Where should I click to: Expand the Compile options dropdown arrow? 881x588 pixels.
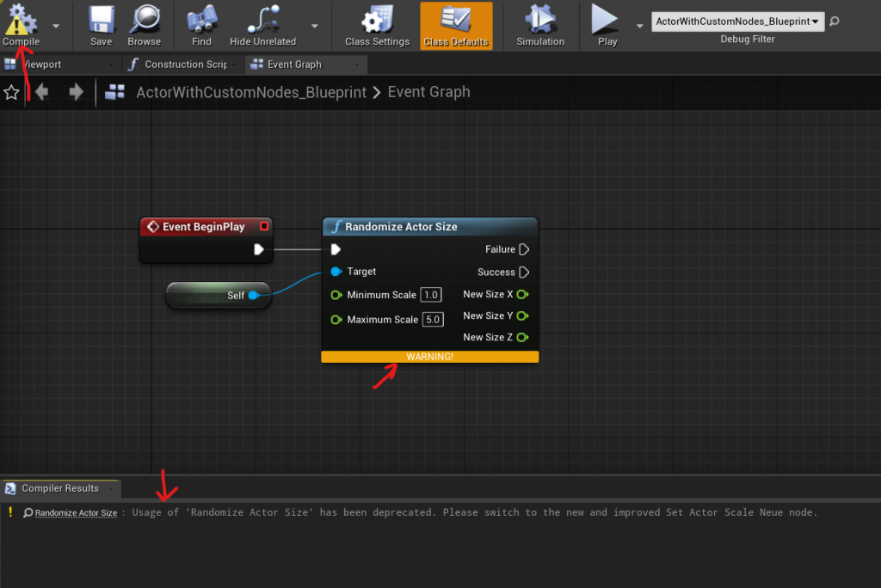[56, 26]
